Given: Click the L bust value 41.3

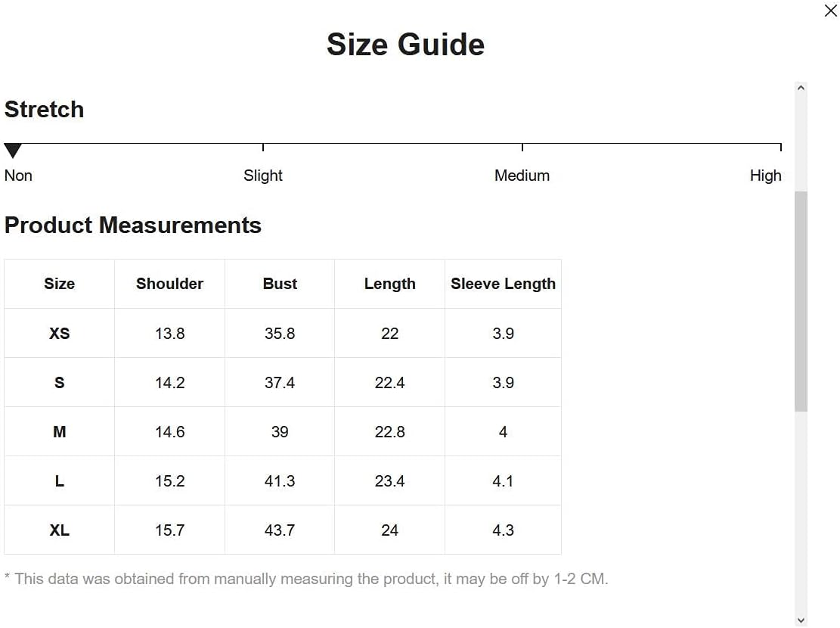Looking at the screenshot, I should click(280, 481).
